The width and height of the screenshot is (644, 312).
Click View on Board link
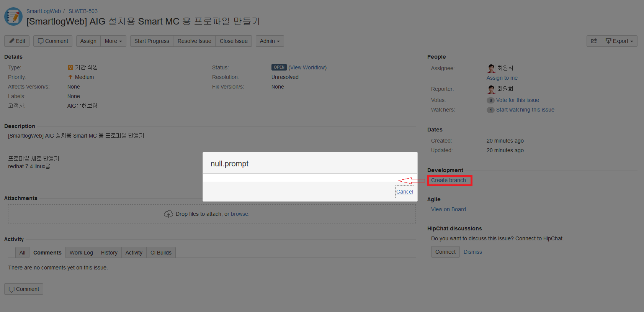tap(448, 209)
